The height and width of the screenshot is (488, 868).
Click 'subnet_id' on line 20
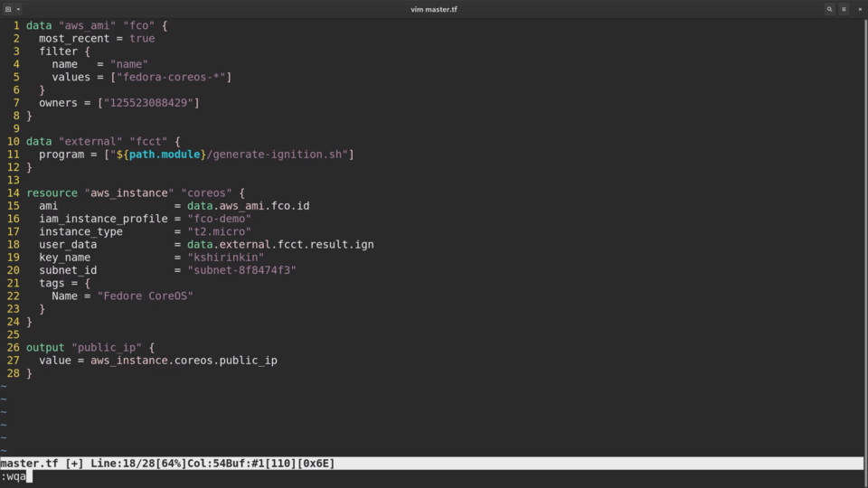[68, 270]
